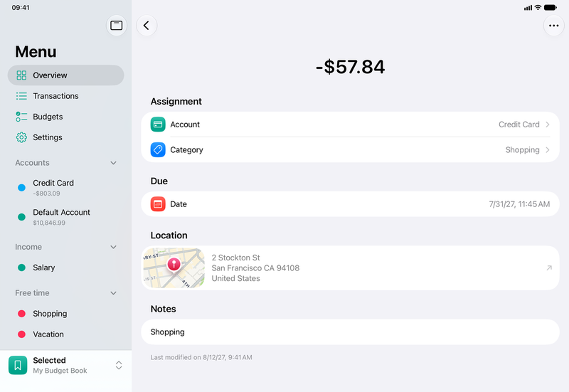Click the red Vacation color dot

[21, 334]
